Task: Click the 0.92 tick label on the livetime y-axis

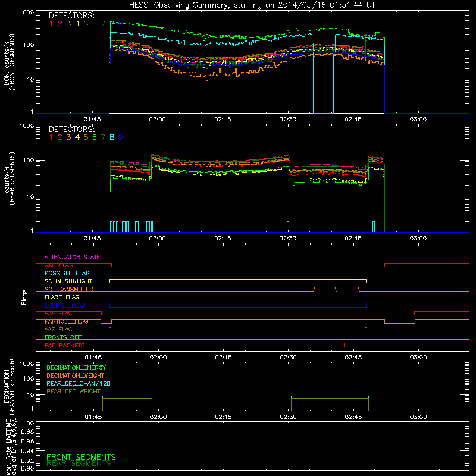Action: 27,461
